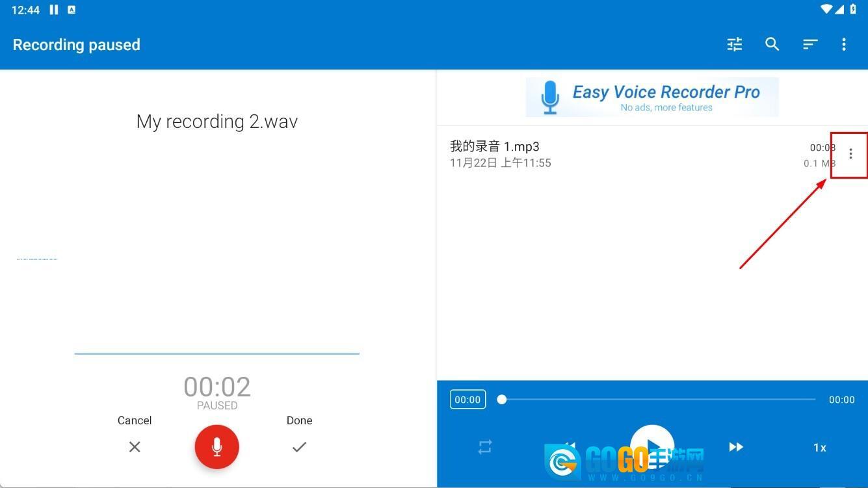
Task: Rewind the playback
Action: pos(570,446)
